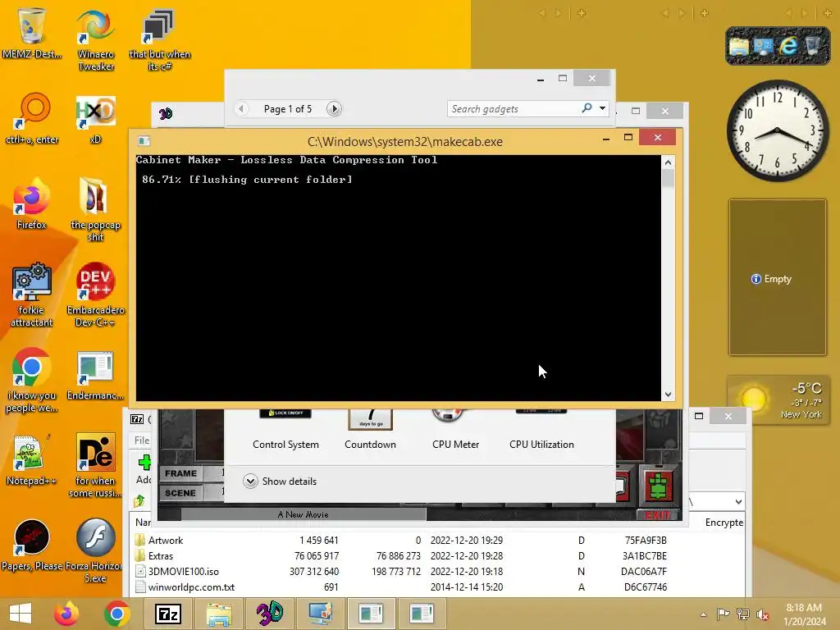Click the taskbar clock showing 8:18 AM

tap(804, 614)
